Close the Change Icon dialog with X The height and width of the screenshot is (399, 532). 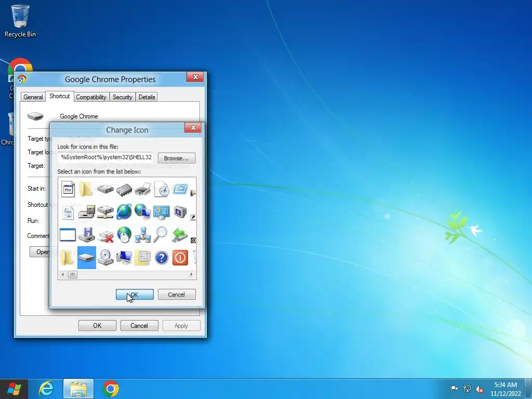coord(193,128)
